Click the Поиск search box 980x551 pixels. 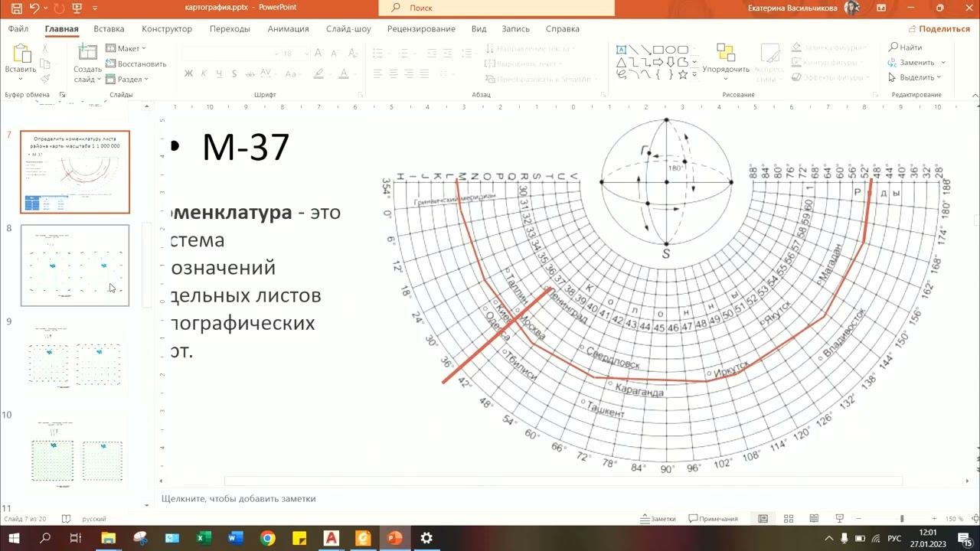click(x=496, y=8)
